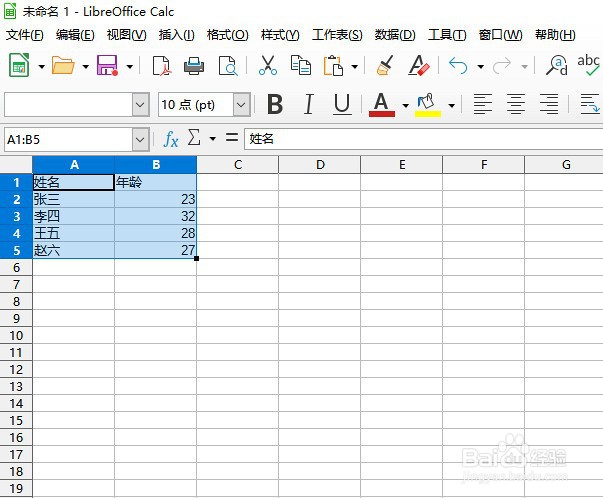This screenshot has height=498, width=603.
Task: Expand Undo history dropdown arrow
Action: pos(481,67)
